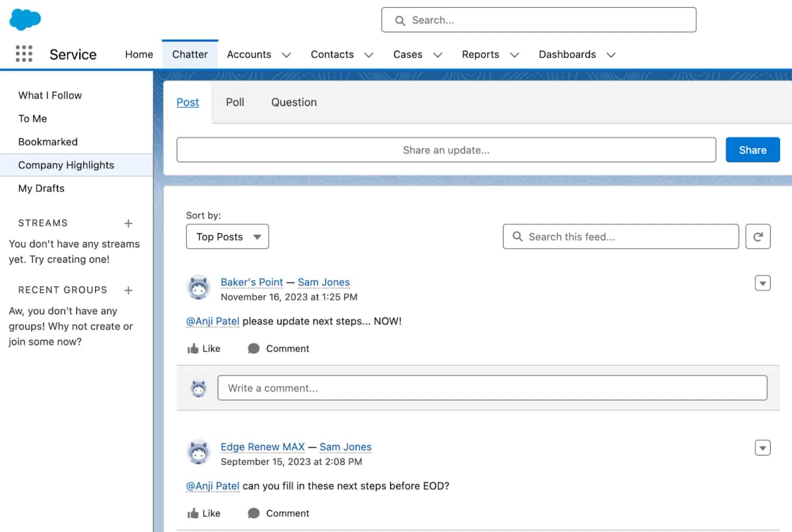Image resolution: width=792 pixels, height=532 pixels.
Task: Expand the Reports tab dropdown chevron
Action: (x=515, y=55)
